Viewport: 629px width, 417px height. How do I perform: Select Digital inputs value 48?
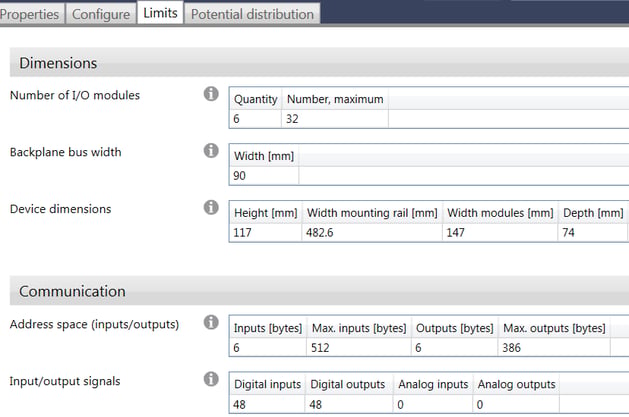[x=267, y=404]
